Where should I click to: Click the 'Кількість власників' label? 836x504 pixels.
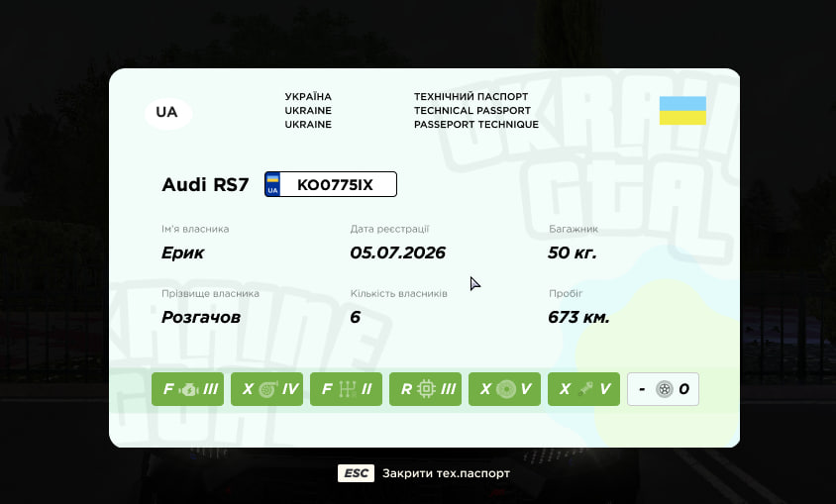pyautogui.click(x=398, y=293)
